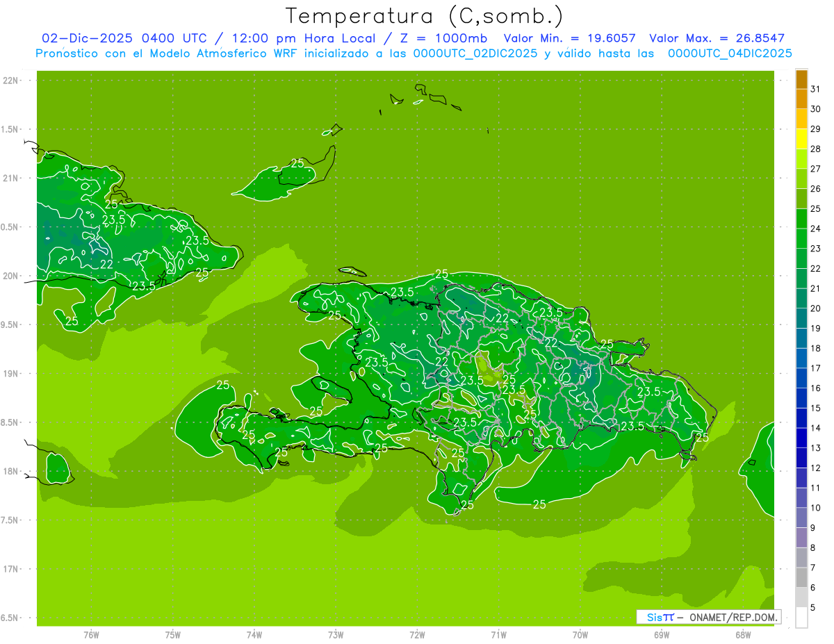Click the "70W" longitude axis label
Viewport: 834px width, 644px height.
pyautogui.click(x=580, y=635)
